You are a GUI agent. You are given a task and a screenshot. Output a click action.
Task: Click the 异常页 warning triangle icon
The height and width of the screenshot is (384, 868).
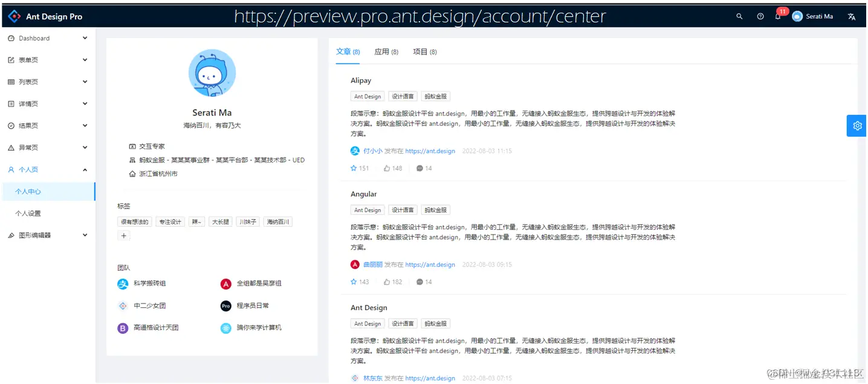pos(11,148)
